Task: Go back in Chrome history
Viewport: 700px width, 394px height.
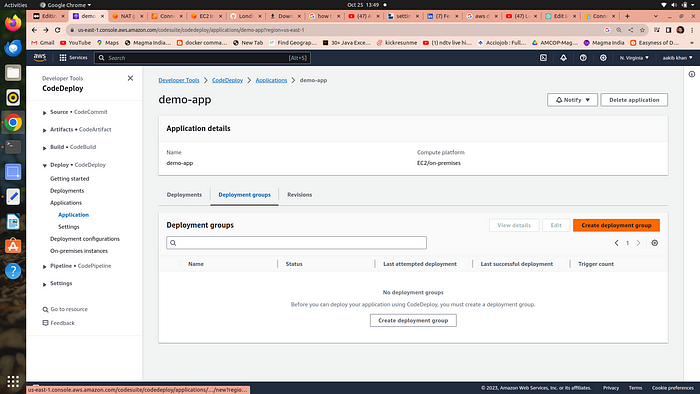Action: click(x=34, y=30)
